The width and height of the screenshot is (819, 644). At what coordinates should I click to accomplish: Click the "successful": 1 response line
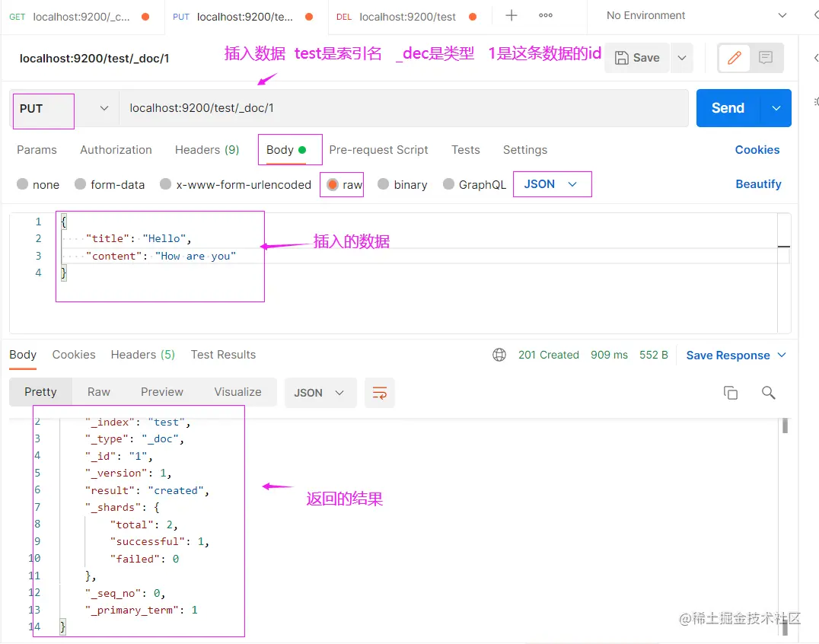click(159, 542)
